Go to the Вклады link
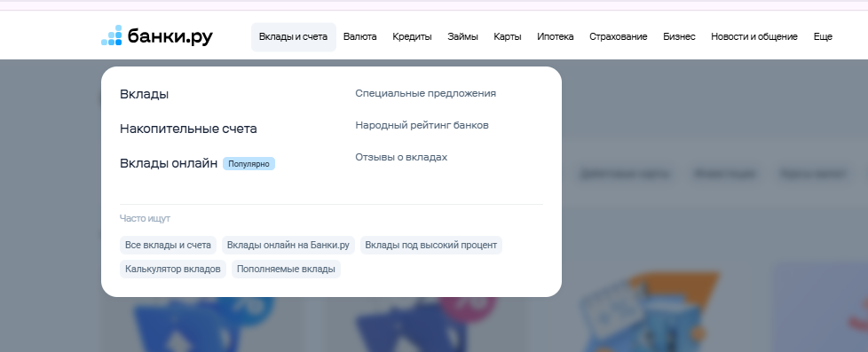868x352 pixels. [145, 94]
